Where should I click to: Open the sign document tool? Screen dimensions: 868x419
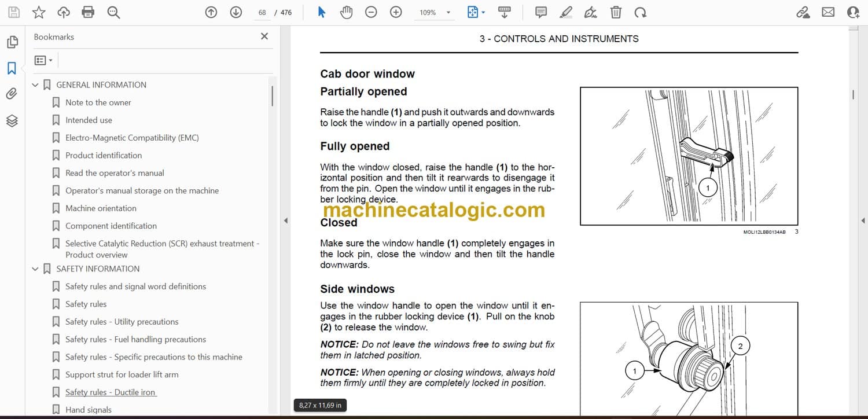(591, 12)
